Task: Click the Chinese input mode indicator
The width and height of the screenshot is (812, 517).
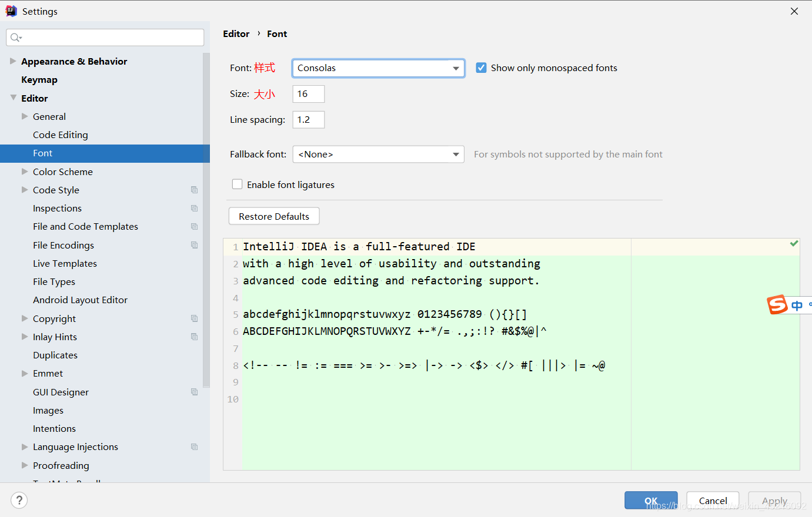Action: 797,305
